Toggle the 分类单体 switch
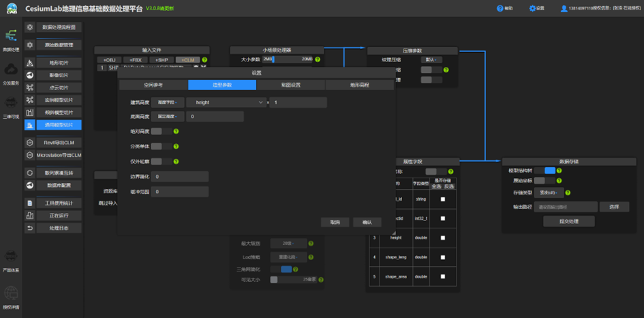 tap(162, 146)
